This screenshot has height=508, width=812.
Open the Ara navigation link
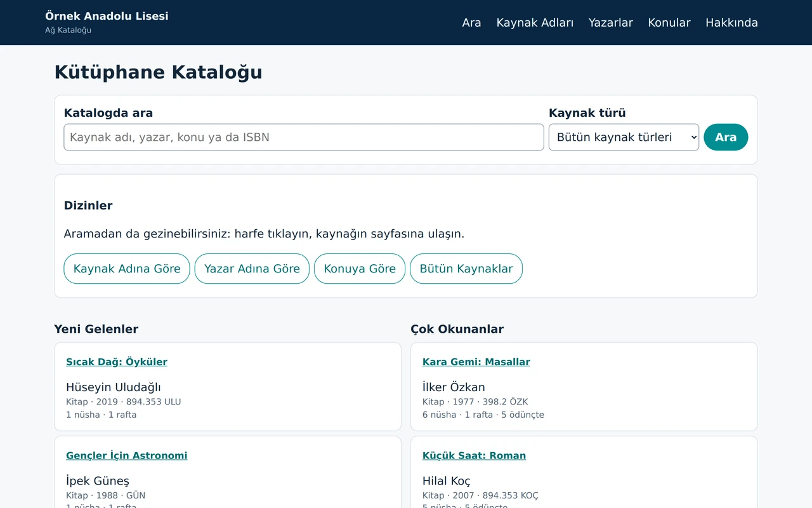click(x=471, y=23)
